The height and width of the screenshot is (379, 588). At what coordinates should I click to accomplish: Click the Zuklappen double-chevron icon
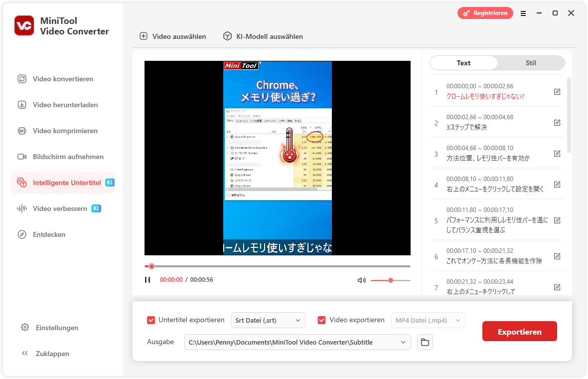click(x=25, y=353)
